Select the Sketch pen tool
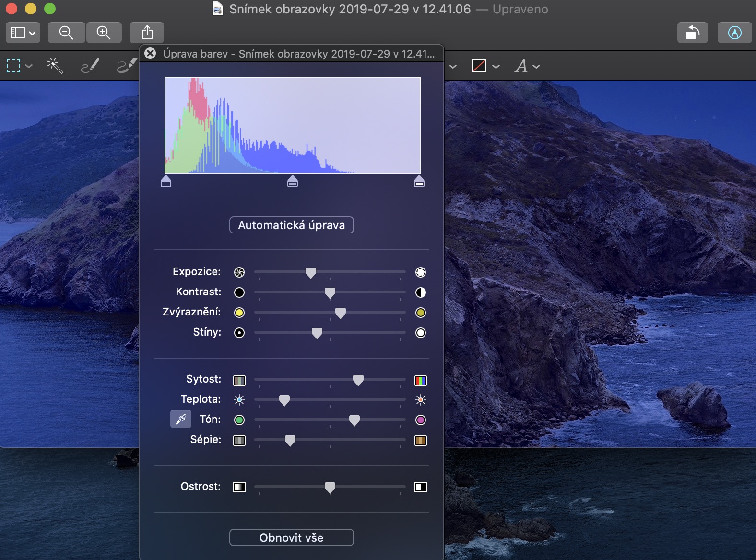The width and height of the screenshot is (756, 560). tap(90, 66)
